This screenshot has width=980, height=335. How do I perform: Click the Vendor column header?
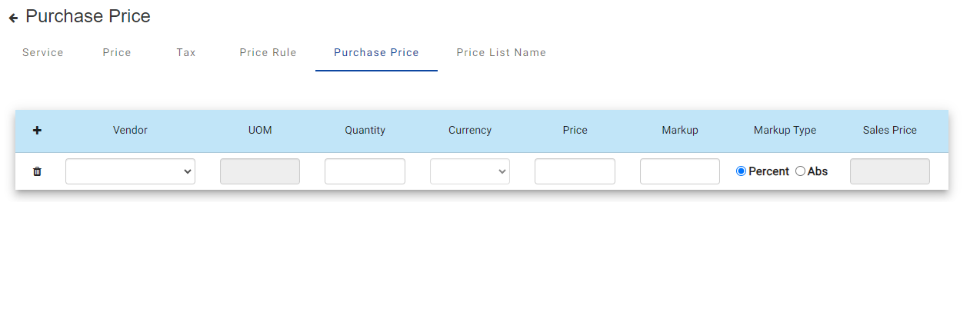coord(130,131)
